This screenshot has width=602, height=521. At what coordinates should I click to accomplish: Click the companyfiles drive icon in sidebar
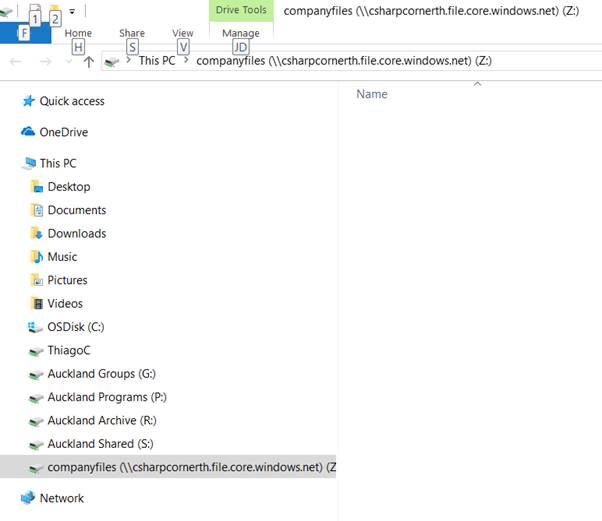tap(36, 468)
